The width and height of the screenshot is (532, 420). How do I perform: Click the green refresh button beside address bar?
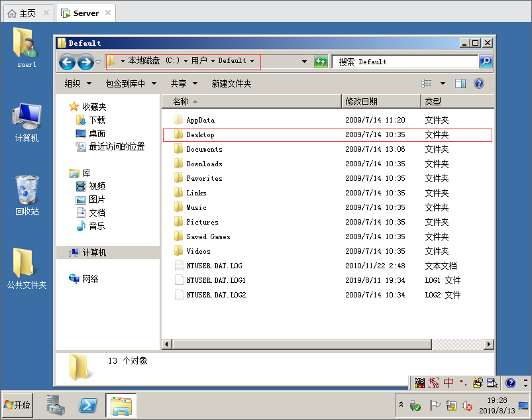pos(321,62)
